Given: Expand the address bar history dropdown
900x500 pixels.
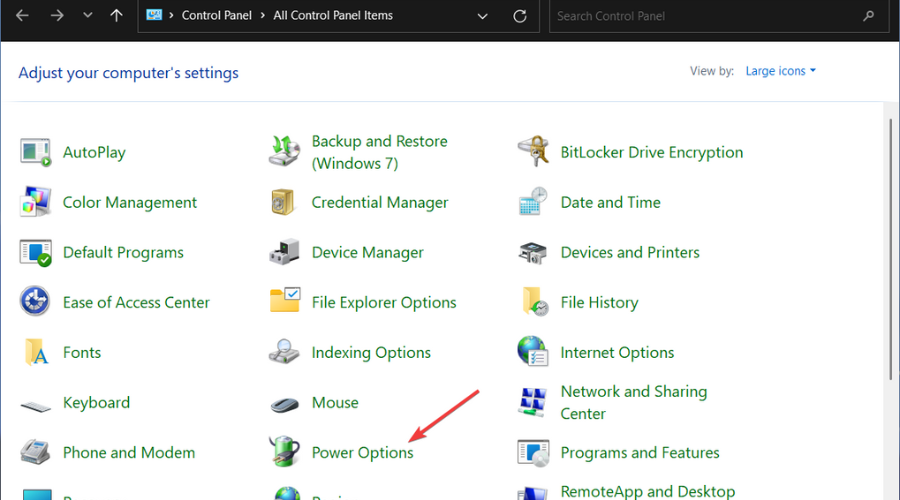Looking at the screenshot, I should coord(483,16).
